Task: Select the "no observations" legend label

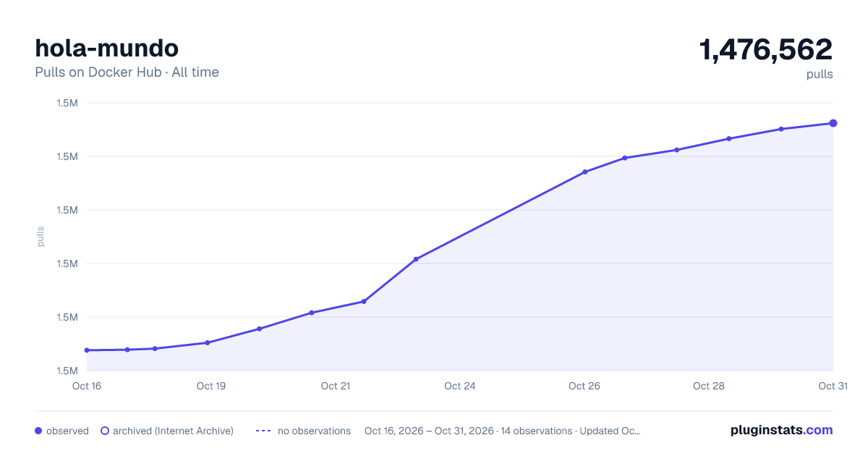Action: click(x=314, y=431)
